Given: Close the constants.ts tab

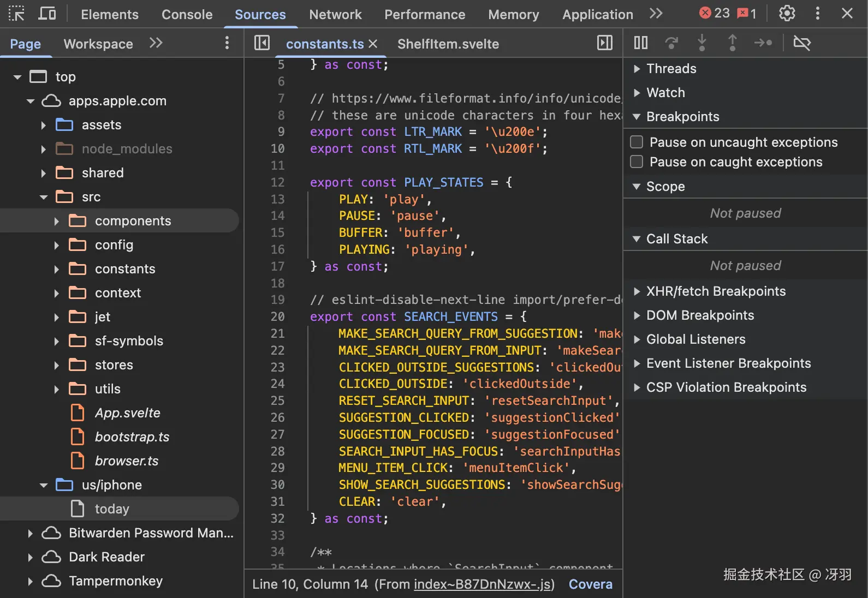Looking at the screenshot, I should [373, 44].
